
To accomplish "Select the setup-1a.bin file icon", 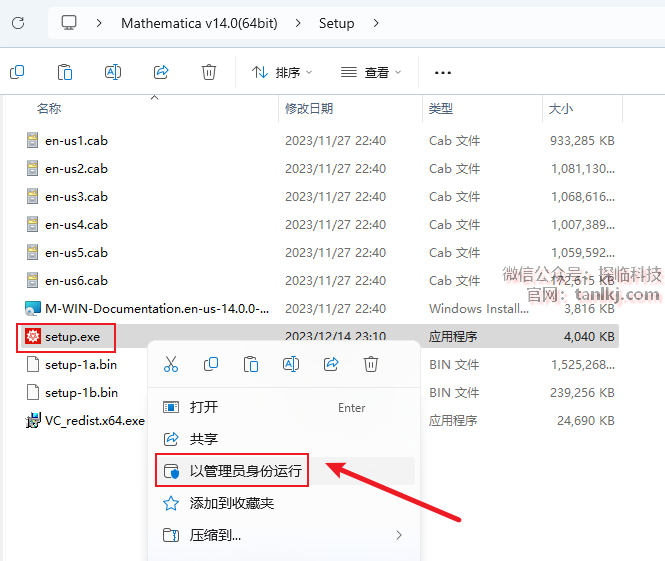I will [x=33, y=364].
